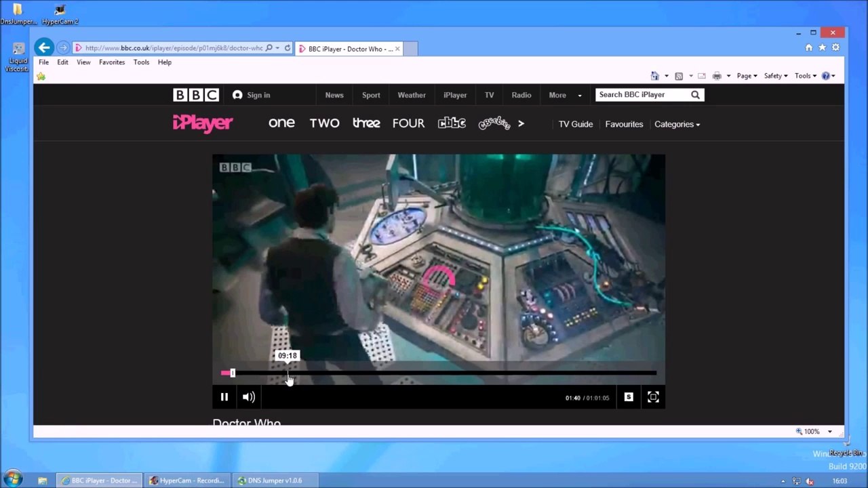Click the search magnifier in the address bar
The height and width of the screenshot is (488, 868).
pos(269,48)
